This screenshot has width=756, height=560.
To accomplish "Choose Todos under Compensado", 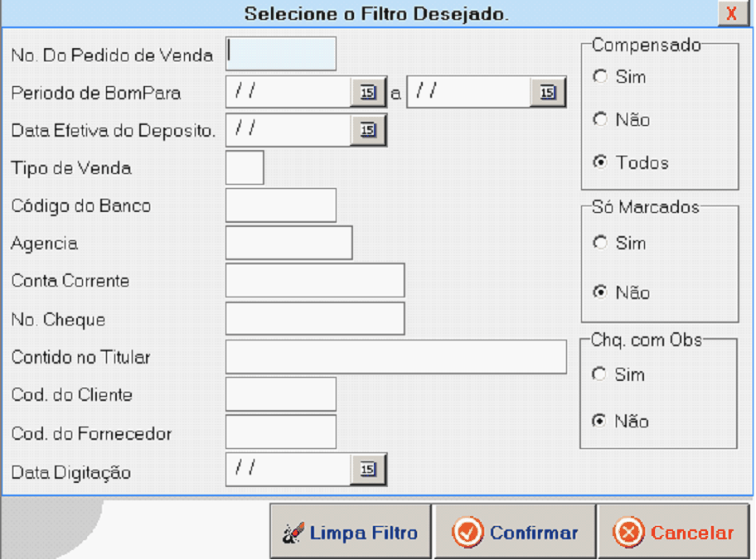I will coord(600,162).
